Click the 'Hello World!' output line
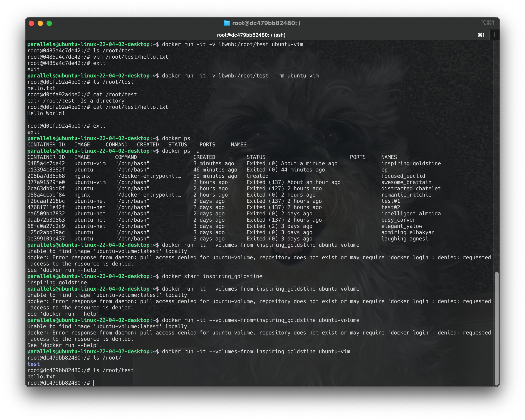 46,113
